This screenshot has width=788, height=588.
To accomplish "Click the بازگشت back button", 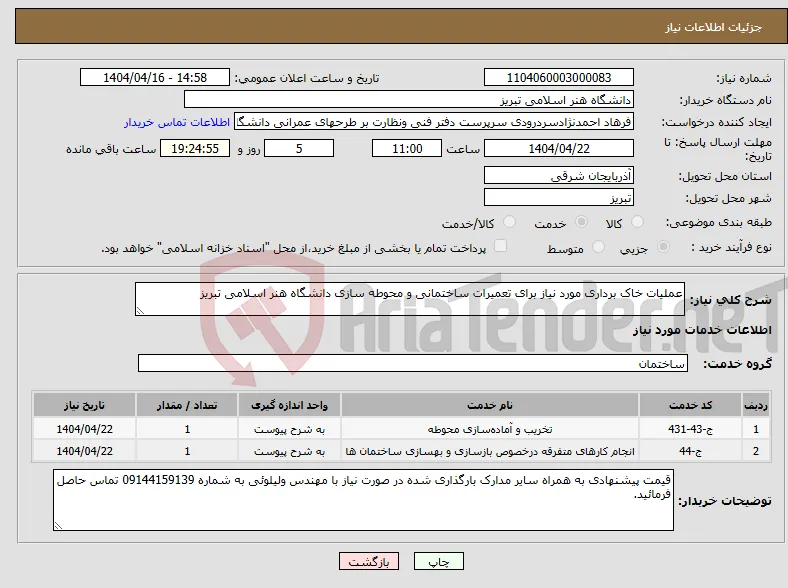I will pos(369,561).
